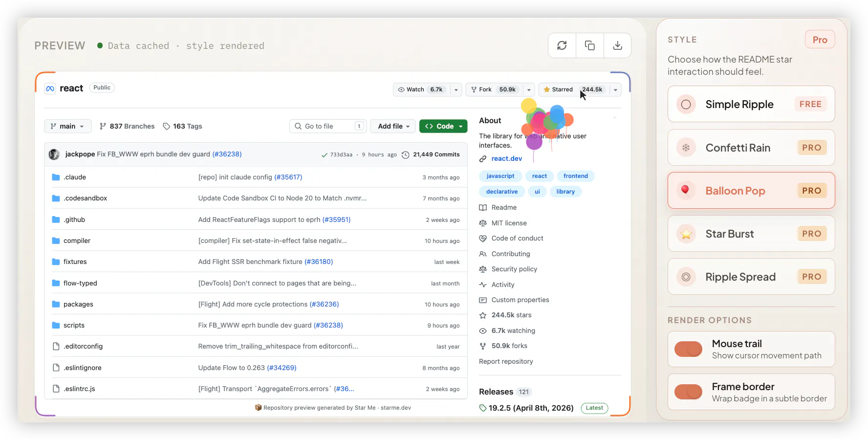
Task: Click the Meta logo beside react
Action: coord(50,88)
